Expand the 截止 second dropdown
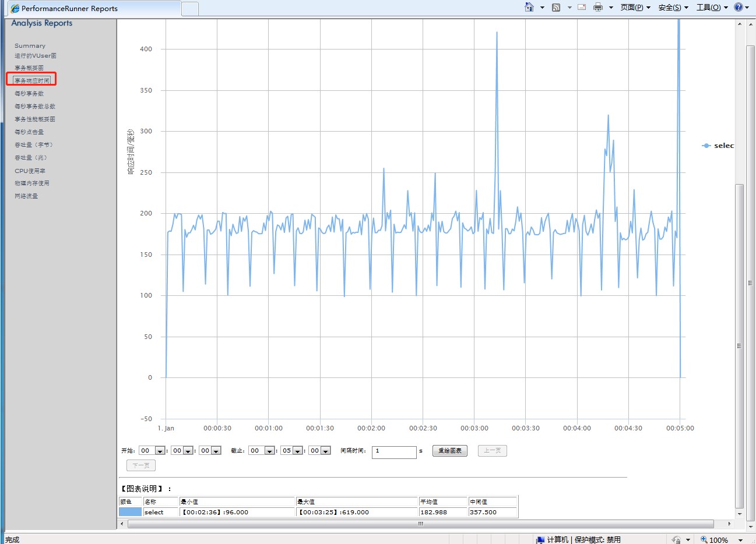The height and width of the screenshot is (544, 756). coord(325,451)
